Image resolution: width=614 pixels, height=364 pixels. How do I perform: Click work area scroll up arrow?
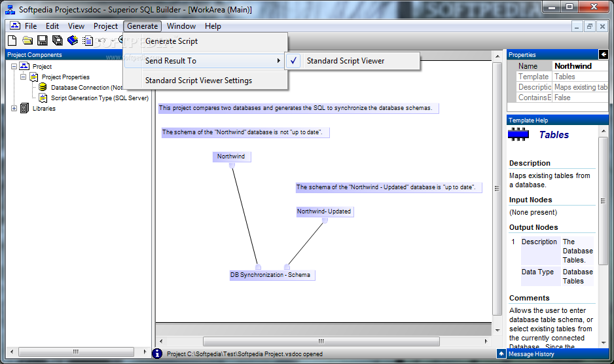497,56
